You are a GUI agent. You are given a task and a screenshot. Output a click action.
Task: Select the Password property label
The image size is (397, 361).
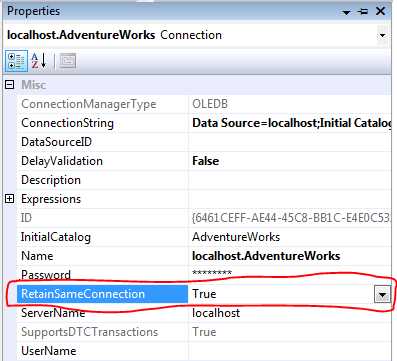(x=46, y=275)
